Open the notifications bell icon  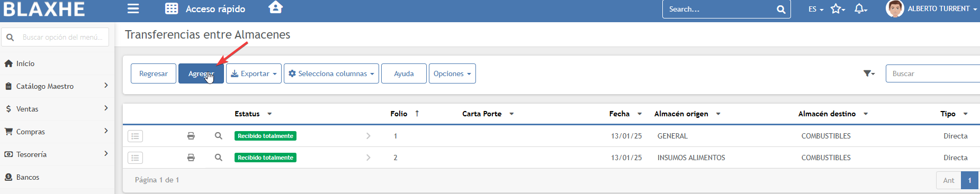861,8
